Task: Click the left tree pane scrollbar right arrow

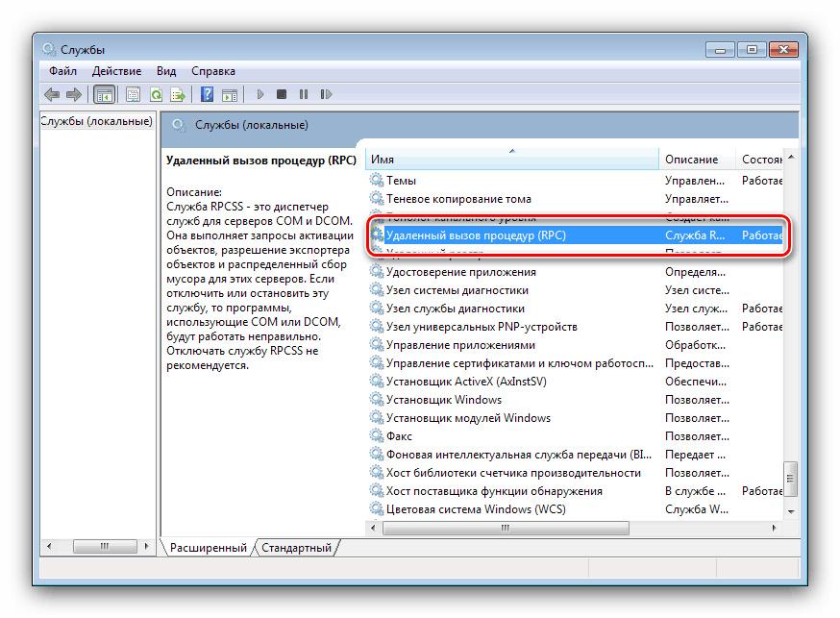Action: point(147,546)
